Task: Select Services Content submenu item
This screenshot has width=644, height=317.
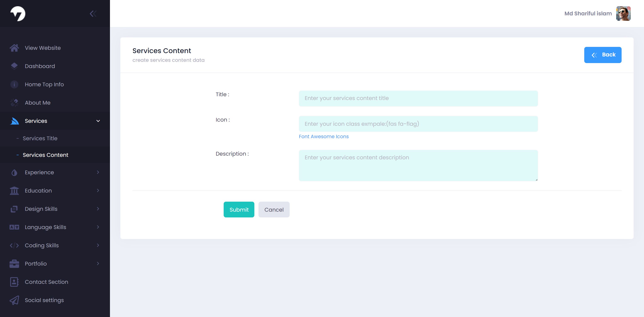Action: pos(55,155)
